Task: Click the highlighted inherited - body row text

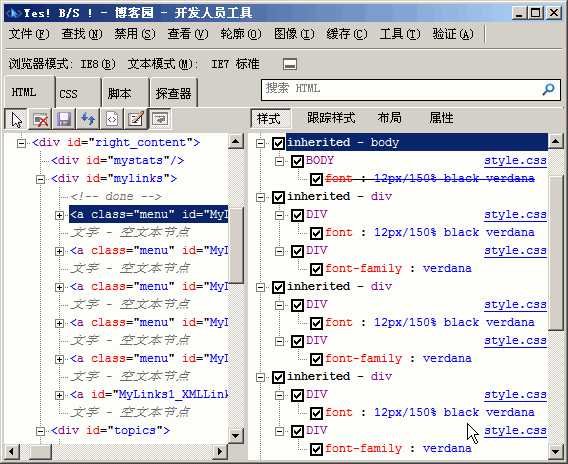Action: click(x=343, y=142)
